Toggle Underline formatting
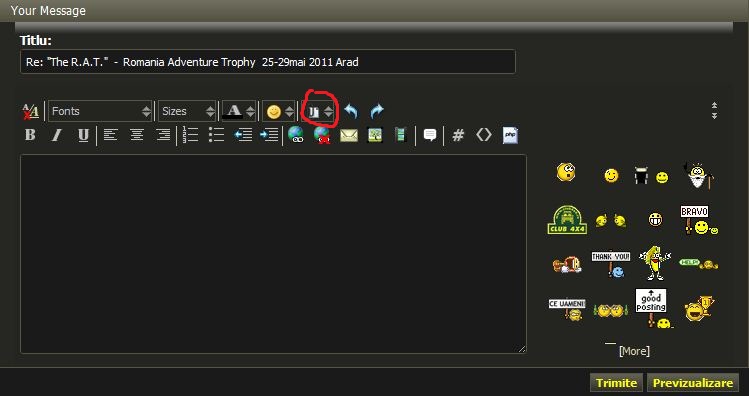The image size is (749, 396). pyautogui.click(x=83, y=135)
